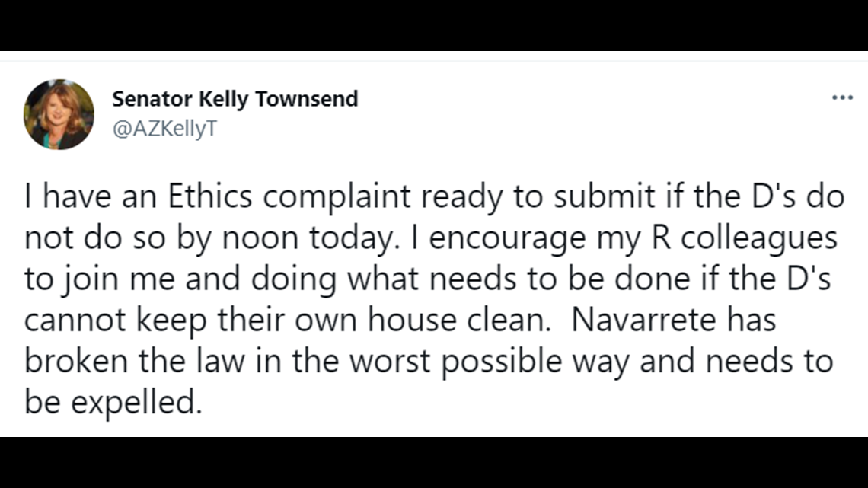Viewport: 868px width, 488px height.
Task: Click the @AZKellyT handle
Action: click(x=164, y=129)
